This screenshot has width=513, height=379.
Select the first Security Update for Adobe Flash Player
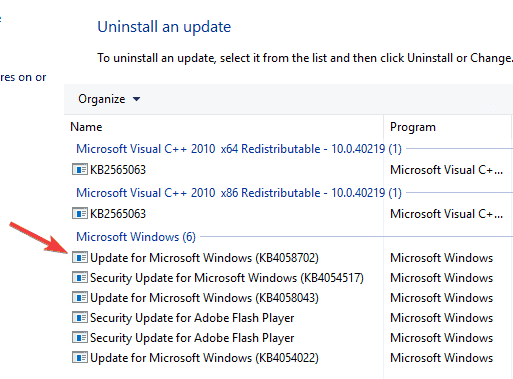pos(192,318)
